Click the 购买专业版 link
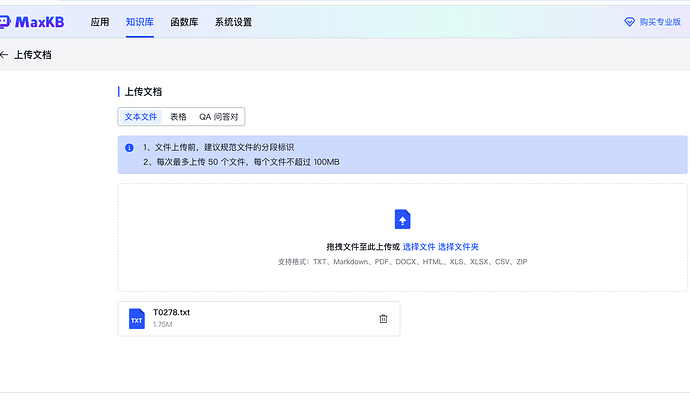690x399 pixels. (x=660, y=22)
